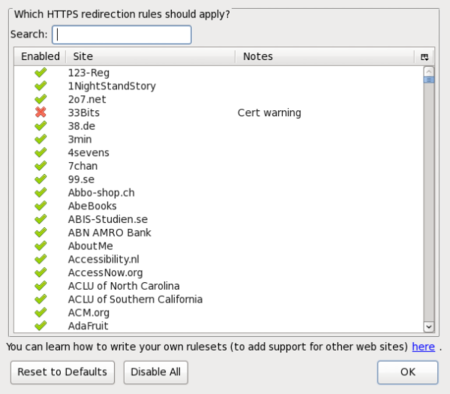Select the 123-Reg site name
450x394 pixels.
tap(89, 73)
